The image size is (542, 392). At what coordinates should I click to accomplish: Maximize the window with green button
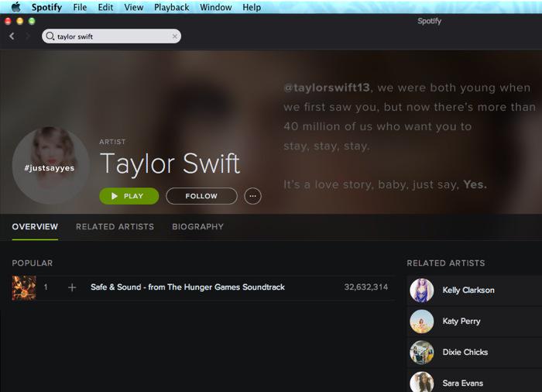coord(32,21)
